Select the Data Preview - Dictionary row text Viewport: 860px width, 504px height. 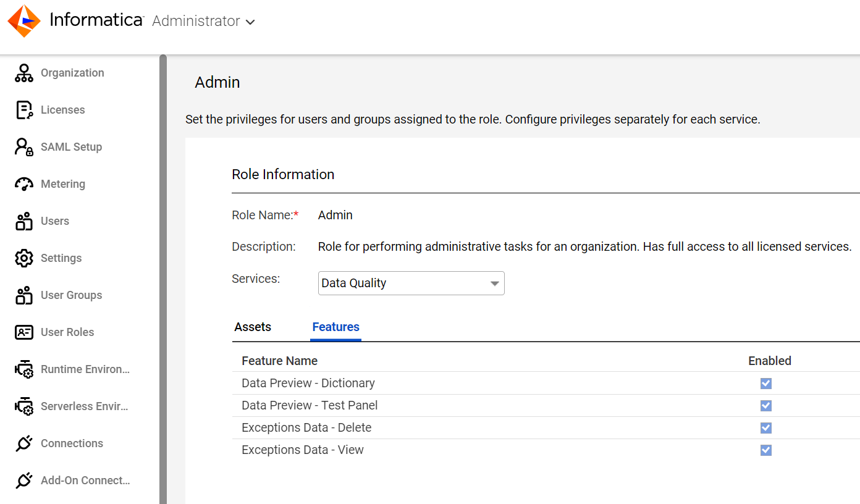308,383
